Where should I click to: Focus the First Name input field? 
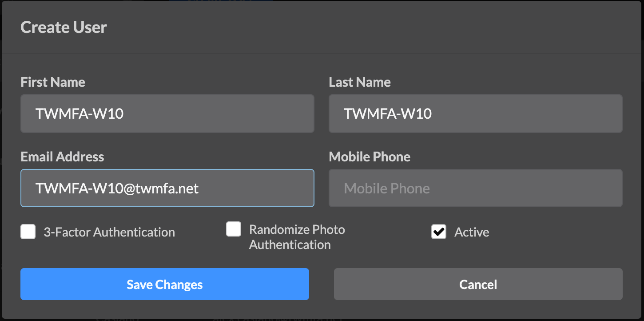tap(167, 113)
